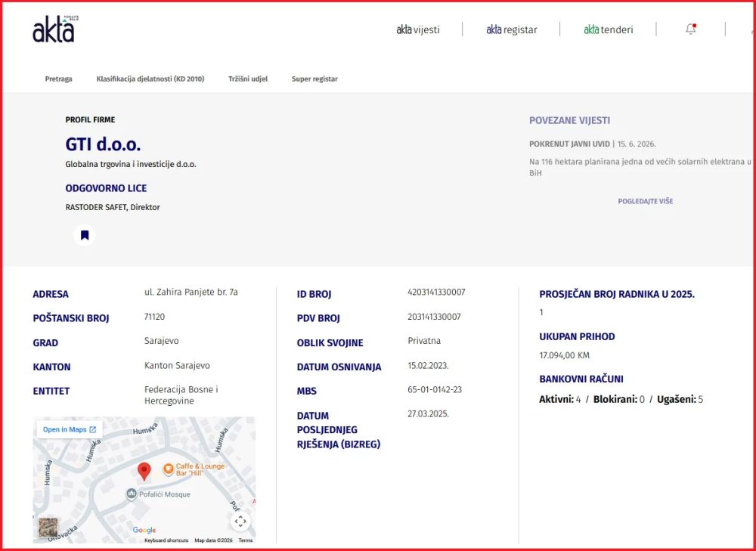Click the Kanton Sarajevo value
Viewport: 756px width, 551px height.
click(177, 365)
